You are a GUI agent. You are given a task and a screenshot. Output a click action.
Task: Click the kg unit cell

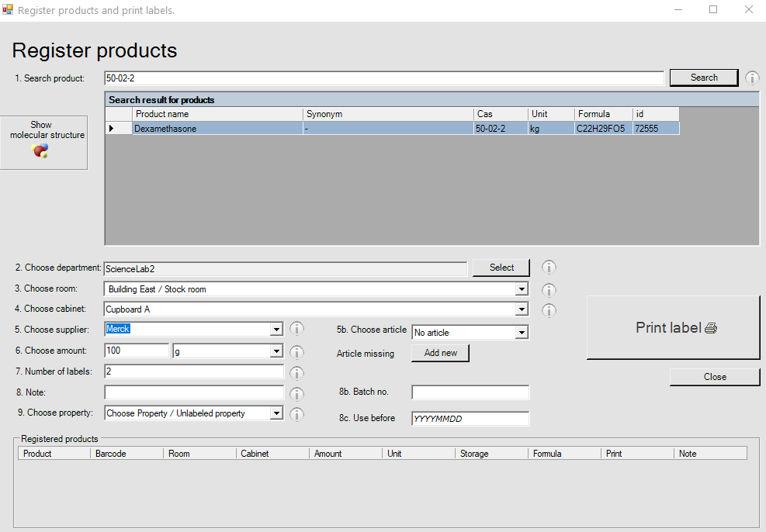click(x=551, y=129)
